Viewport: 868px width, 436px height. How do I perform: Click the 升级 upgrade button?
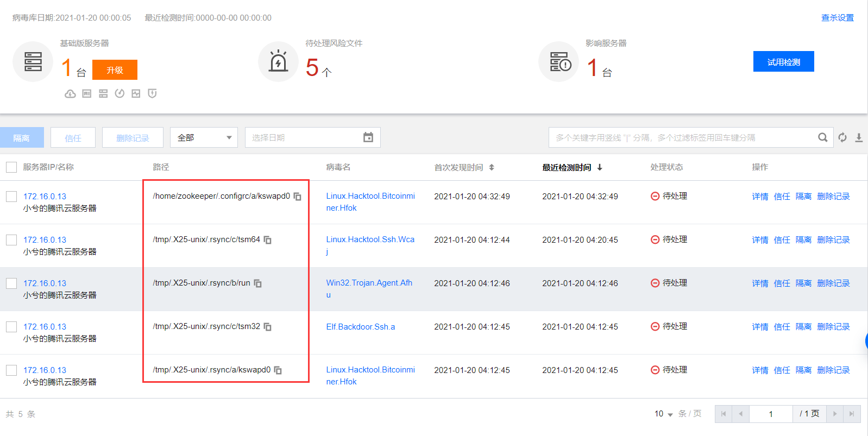[x=115, y=70]
